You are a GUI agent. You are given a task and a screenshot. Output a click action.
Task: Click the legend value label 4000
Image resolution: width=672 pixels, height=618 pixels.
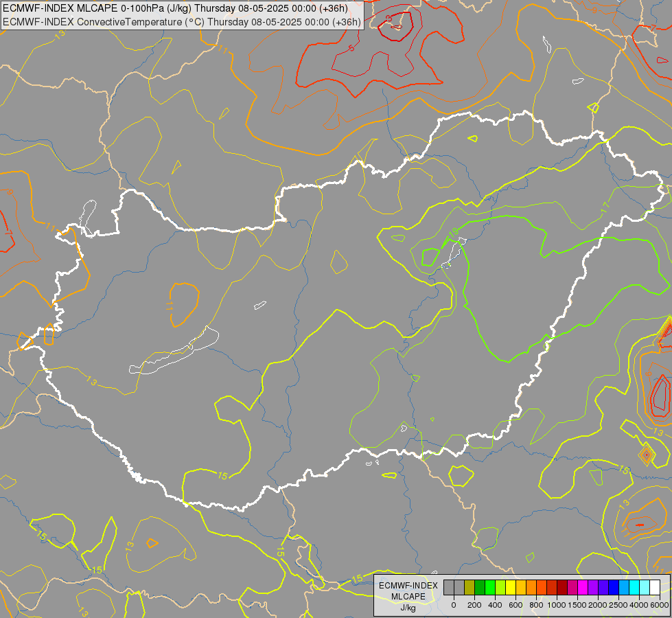coord(639,605)
